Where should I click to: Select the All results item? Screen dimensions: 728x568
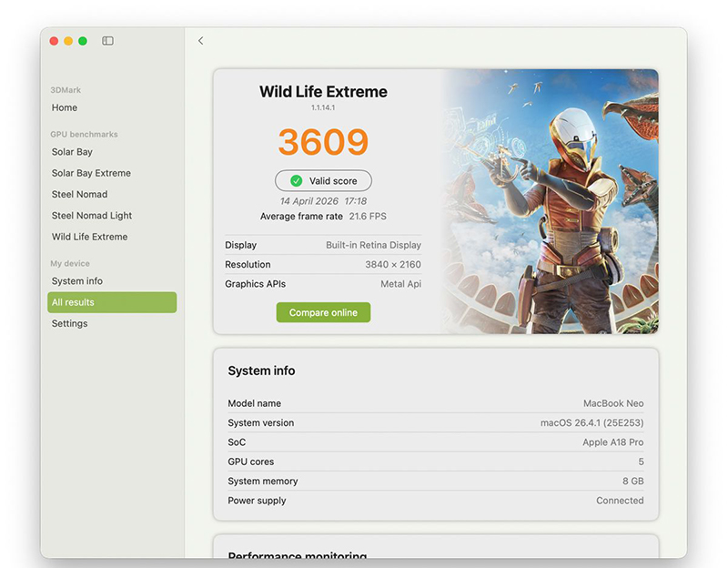click(112, 302)
